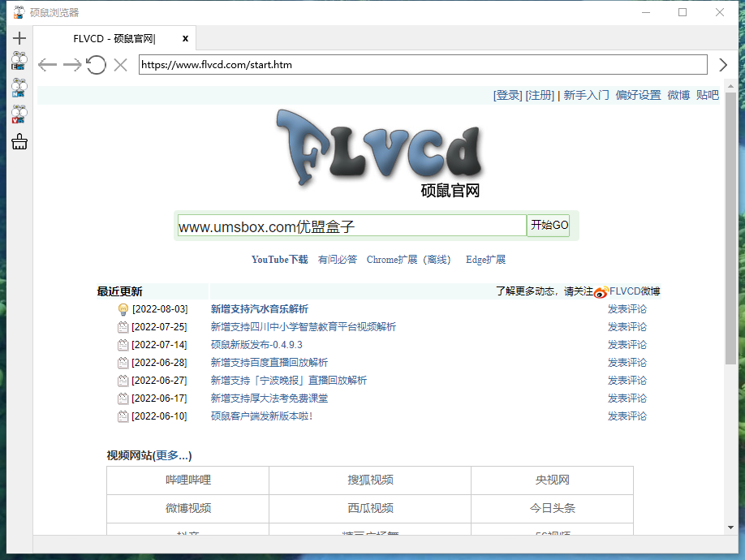Open the 注册 register link

[540, 96]
